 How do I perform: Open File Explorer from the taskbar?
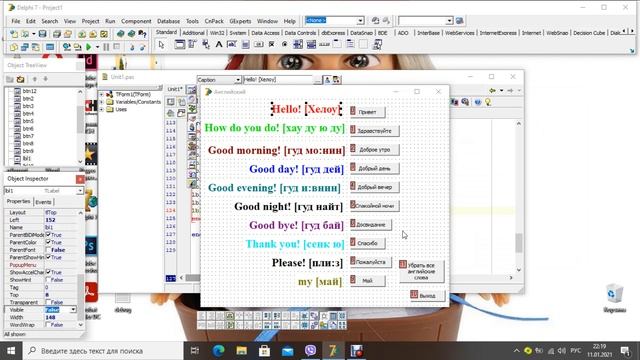pyautogui.click(x=242, y=351)
